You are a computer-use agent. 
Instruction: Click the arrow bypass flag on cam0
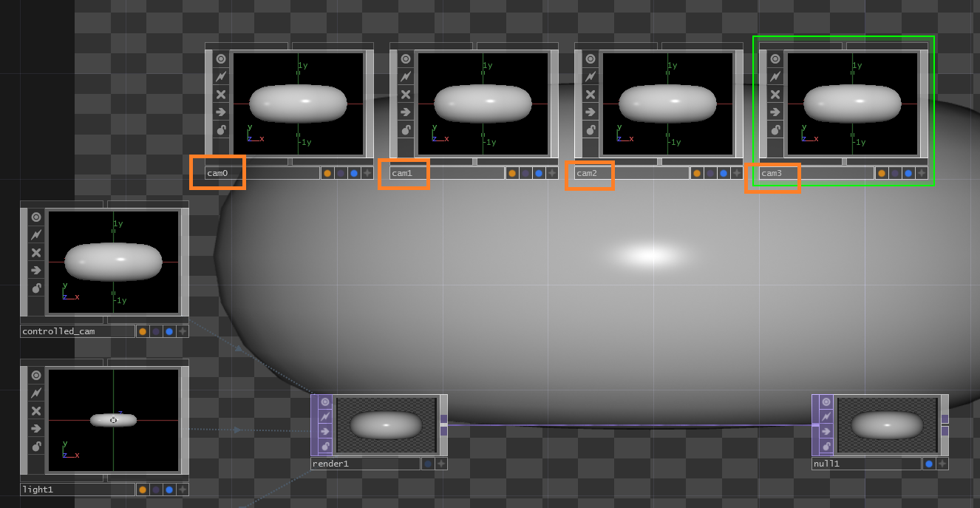pos(220,112)
